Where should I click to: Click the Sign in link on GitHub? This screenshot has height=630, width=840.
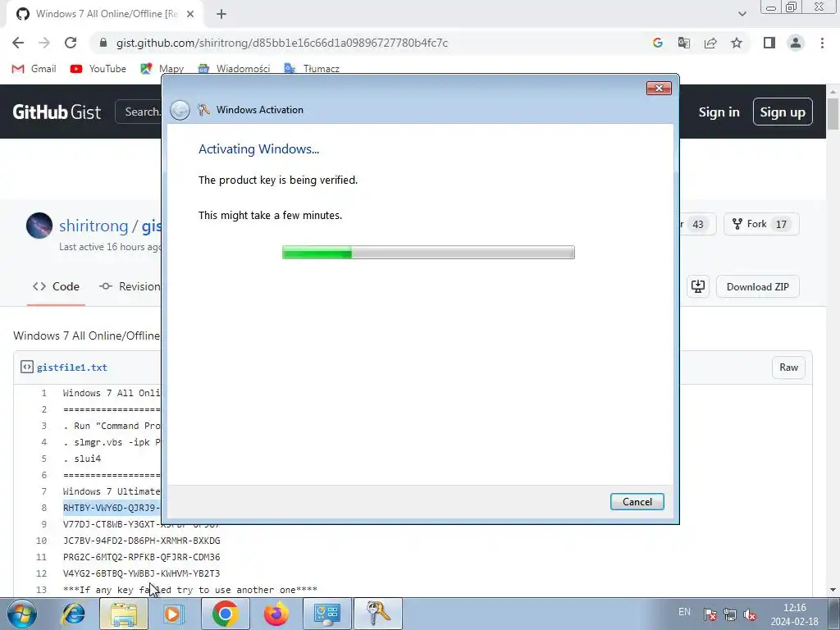[719, 112]
